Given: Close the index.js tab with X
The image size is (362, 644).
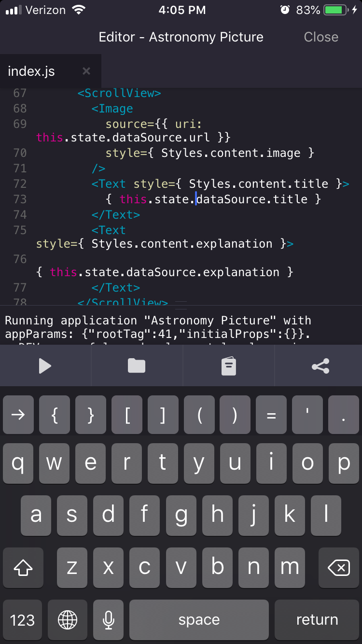Looking at the screenshot, I should tap(86, 71).
